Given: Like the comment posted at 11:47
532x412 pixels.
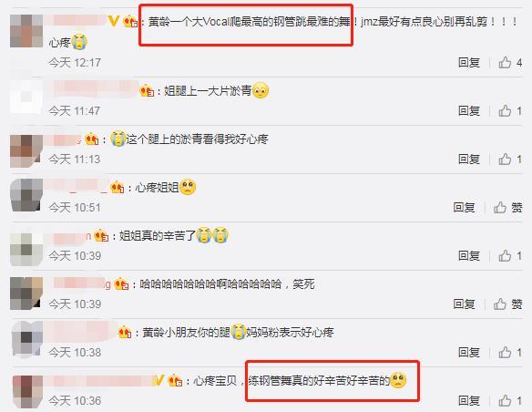Looking at the screenshot, I should 505,111.
